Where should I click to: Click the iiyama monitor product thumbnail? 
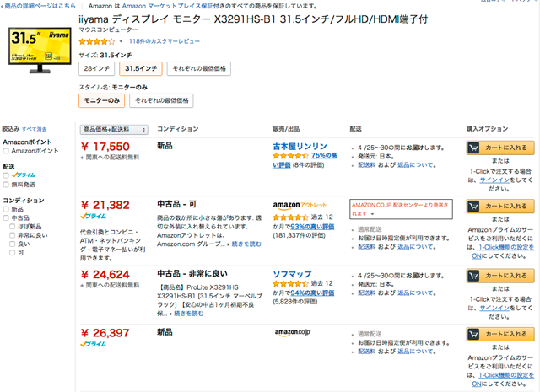(39, 47)
